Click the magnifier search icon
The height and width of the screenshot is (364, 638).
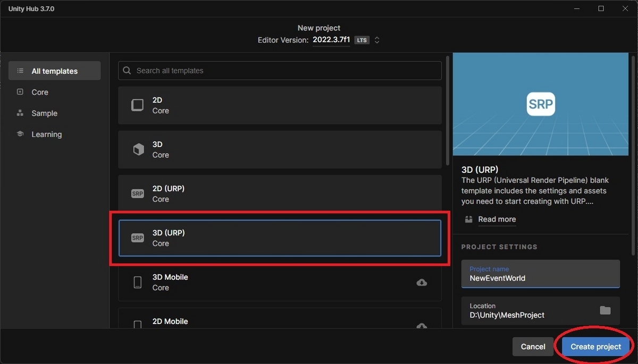click(x=127, y=71)
